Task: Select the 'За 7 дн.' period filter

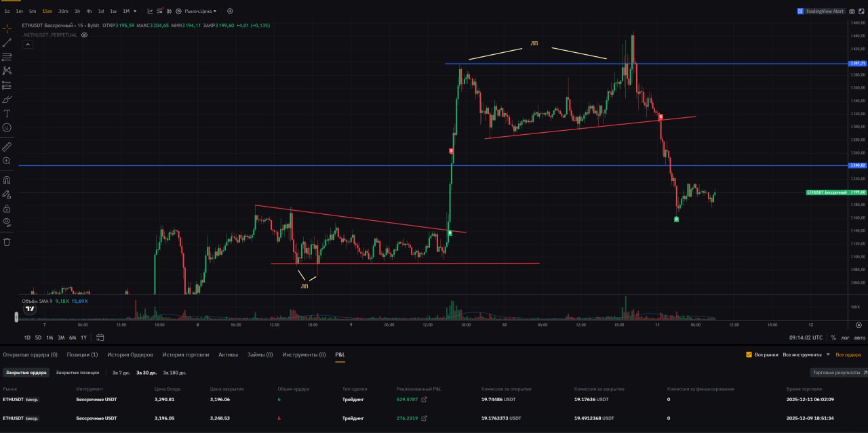Action: pos(121,373)
